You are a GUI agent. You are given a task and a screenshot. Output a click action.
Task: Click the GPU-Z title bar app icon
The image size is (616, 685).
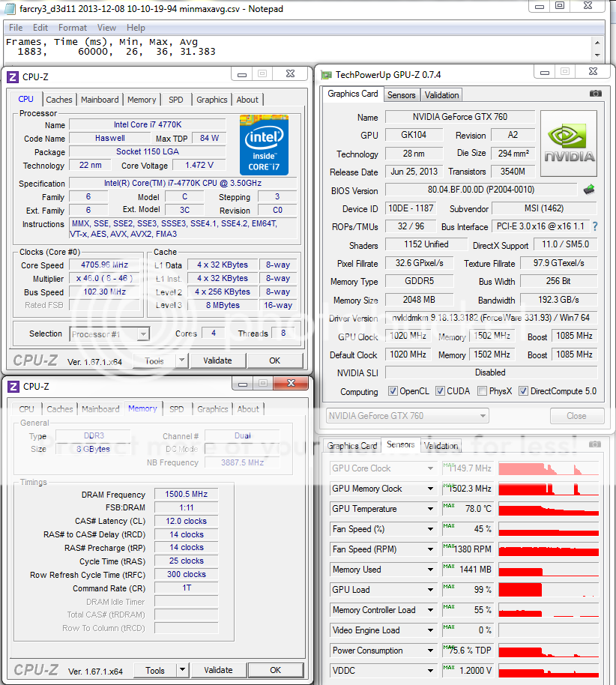326,74
